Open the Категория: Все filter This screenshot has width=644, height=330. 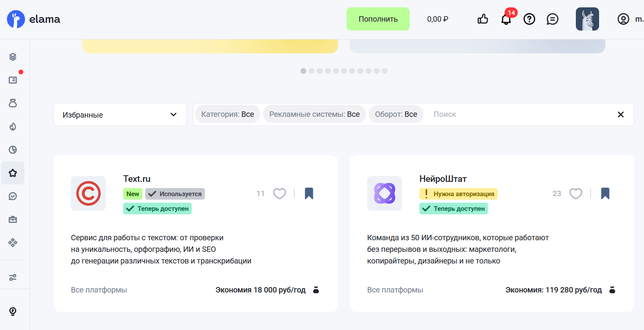pyautogui.click(x=227, y=115)
